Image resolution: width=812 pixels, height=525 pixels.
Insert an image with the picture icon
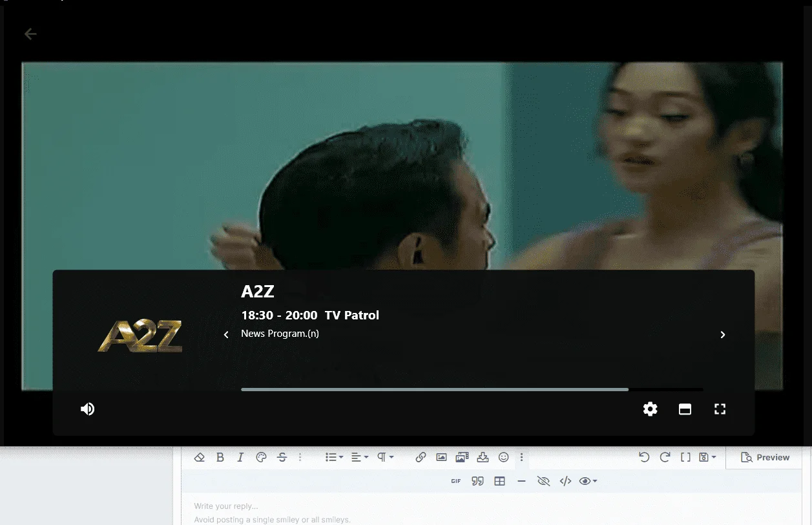[x=441, y=457]
